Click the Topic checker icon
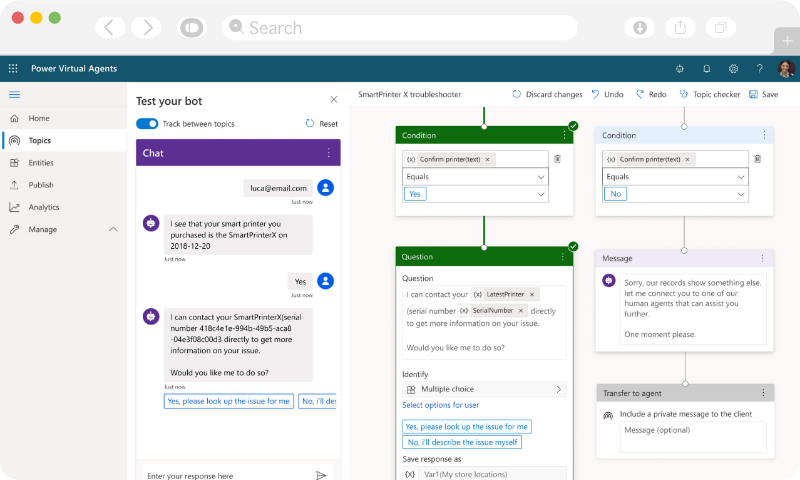Image resolution: width=800 pixels, height=480 pixels. pyautogui.click(x=684, y=94)
